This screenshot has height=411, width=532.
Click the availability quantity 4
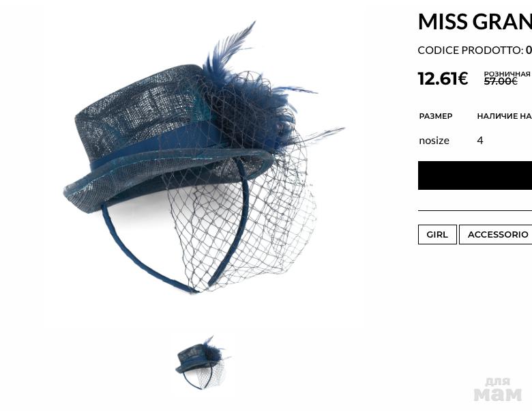click(x=479, y=140)
